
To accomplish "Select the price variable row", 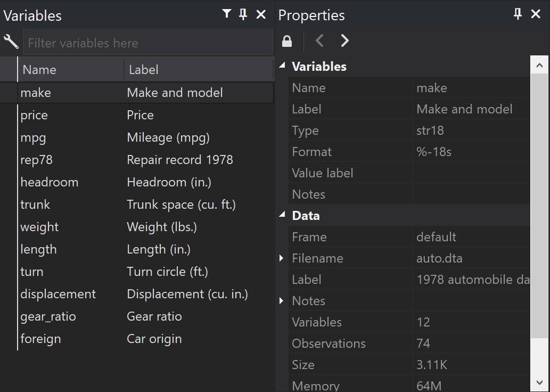I will coord(34,115).
